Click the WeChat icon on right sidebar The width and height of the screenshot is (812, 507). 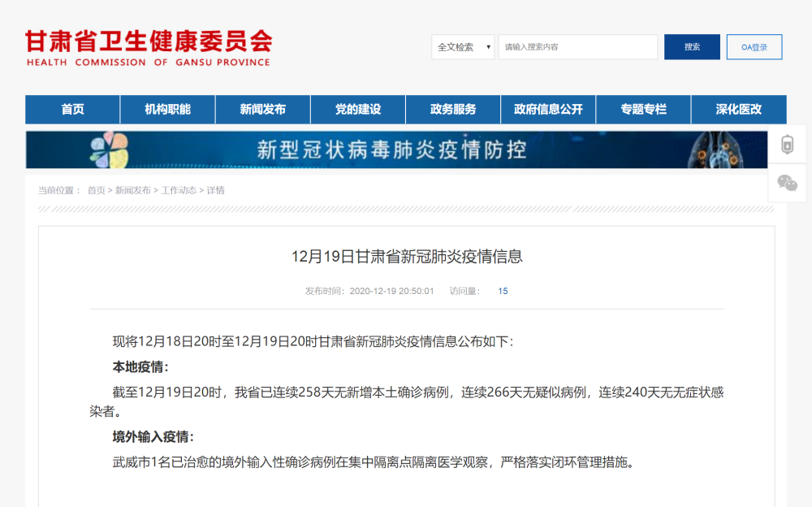click(787, 183)
